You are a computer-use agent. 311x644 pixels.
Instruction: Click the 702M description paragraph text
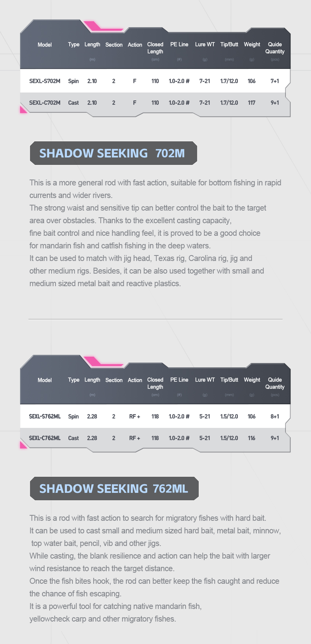pyautogui.click(x=155, y=233)
